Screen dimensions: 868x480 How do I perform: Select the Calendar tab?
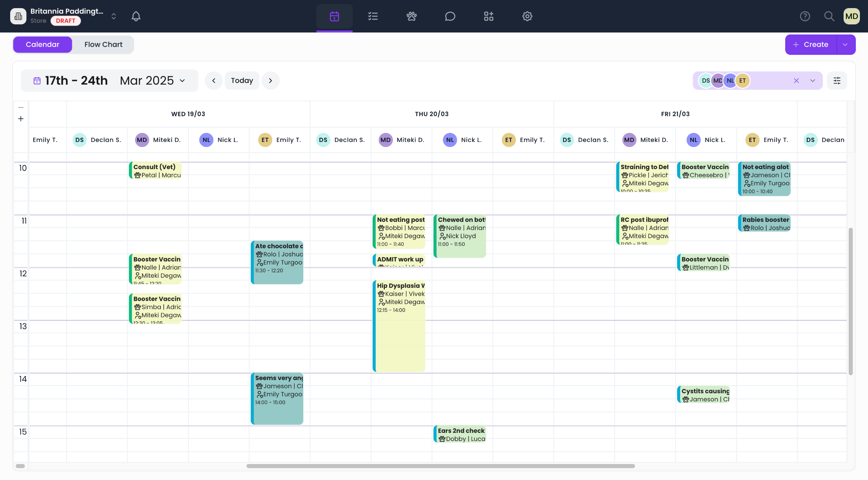coord(42,45)
